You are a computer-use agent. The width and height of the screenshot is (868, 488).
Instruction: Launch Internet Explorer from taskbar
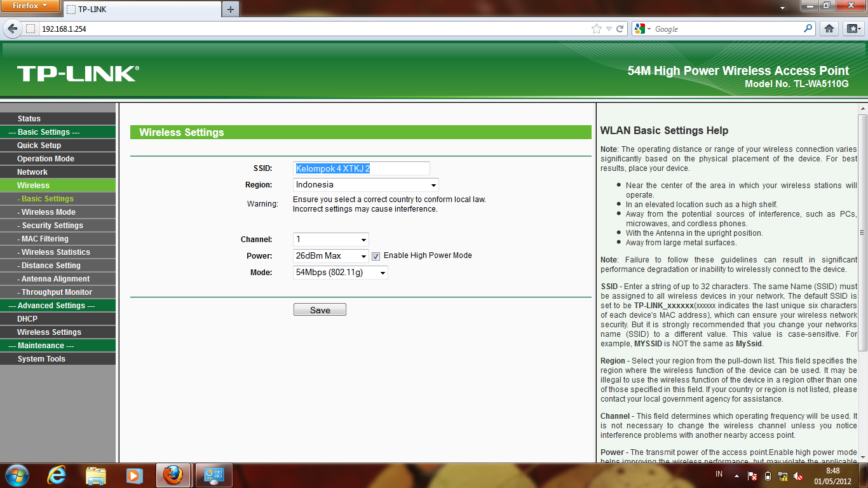click(x=57, y=475)
